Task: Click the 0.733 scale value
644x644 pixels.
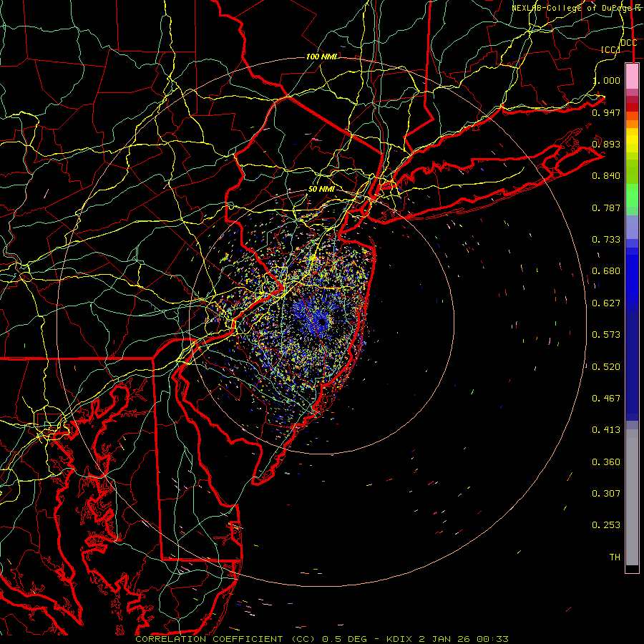Action: [x=606, y=240]
